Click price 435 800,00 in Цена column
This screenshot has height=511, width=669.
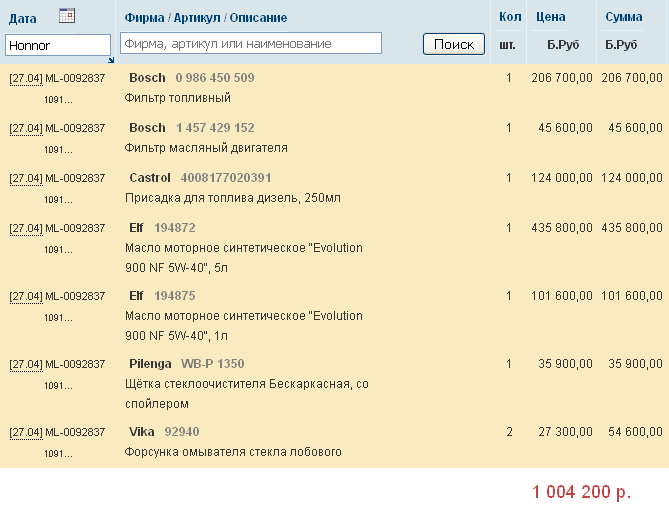562,228
